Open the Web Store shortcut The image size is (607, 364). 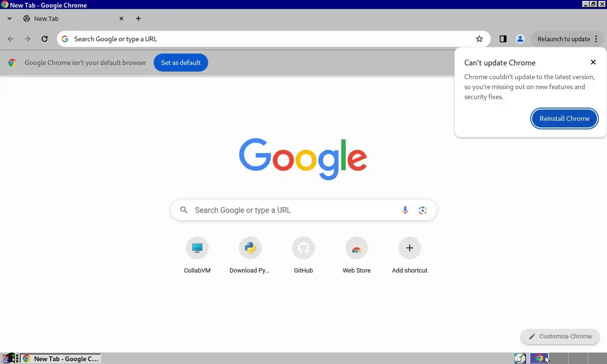[x=357, y=255]
